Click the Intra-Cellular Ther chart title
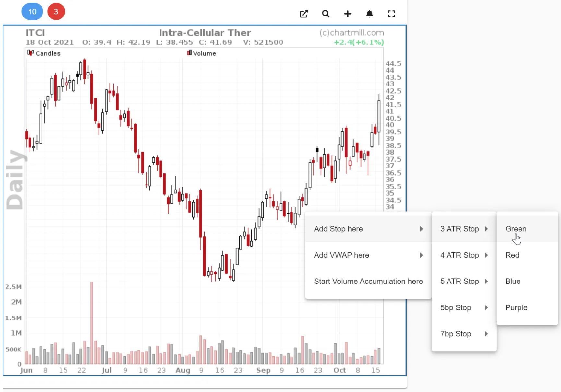561x392 pixels. (205, 33)
